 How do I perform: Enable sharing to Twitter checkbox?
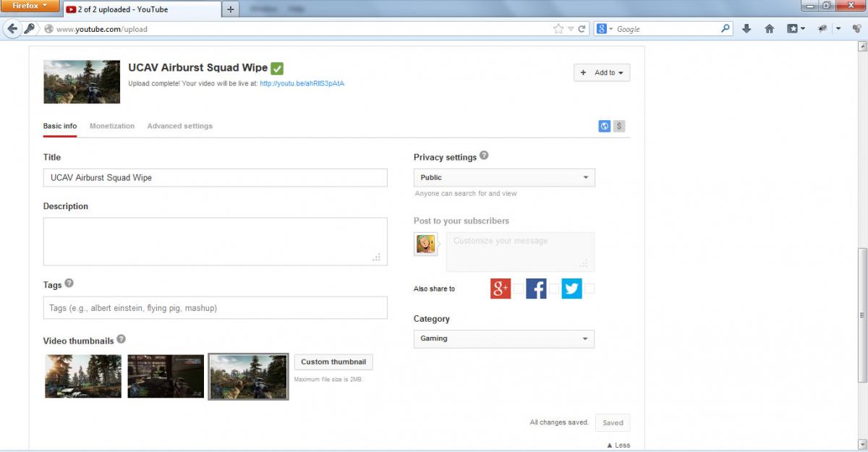[590, 289]
